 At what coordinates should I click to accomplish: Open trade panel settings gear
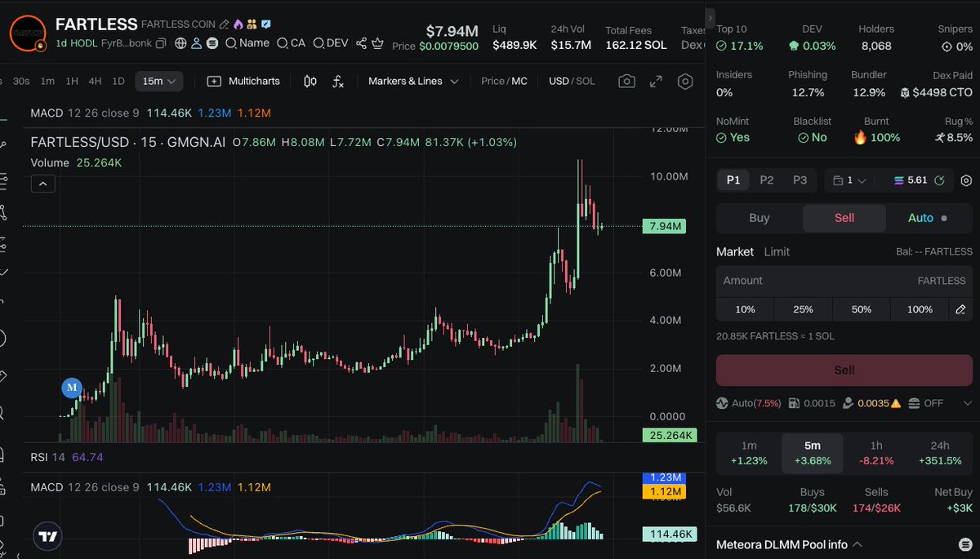click(x=966, y=180)
